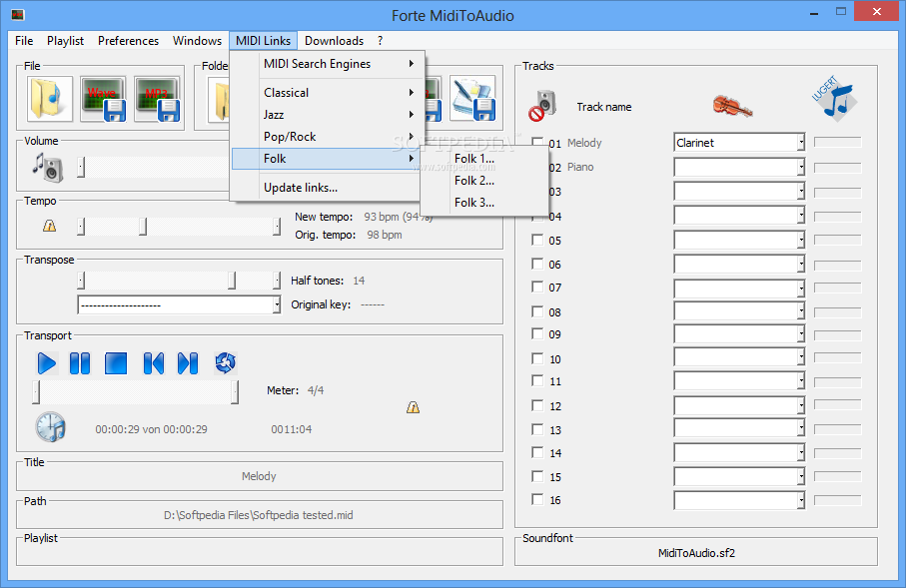The width and height of the screenshot is (906, 588).
Task: Click the violin instrument icon
Action: pyautogui.click(x=732, y=106)
